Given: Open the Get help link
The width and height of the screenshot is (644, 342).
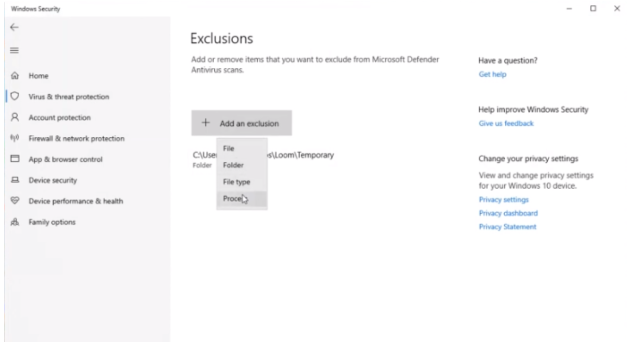Looking at the screenshot, I should coord(492,75).
